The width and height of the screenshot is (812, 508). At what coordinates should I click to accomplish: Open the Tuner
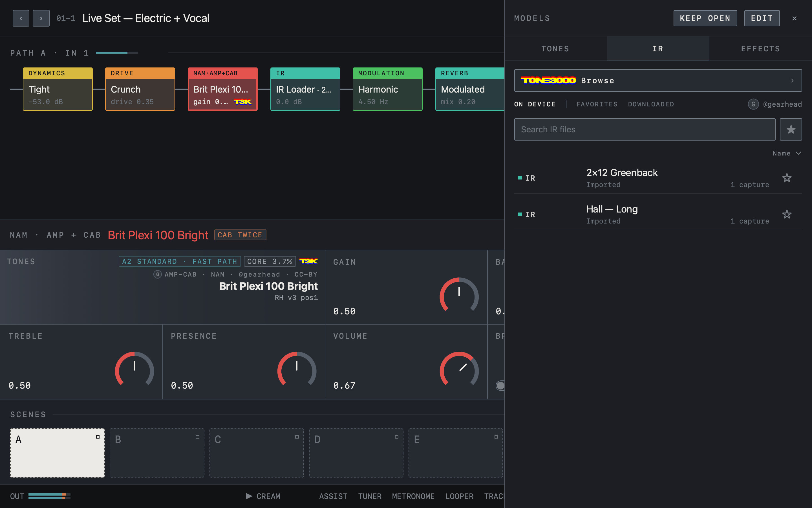369,496
